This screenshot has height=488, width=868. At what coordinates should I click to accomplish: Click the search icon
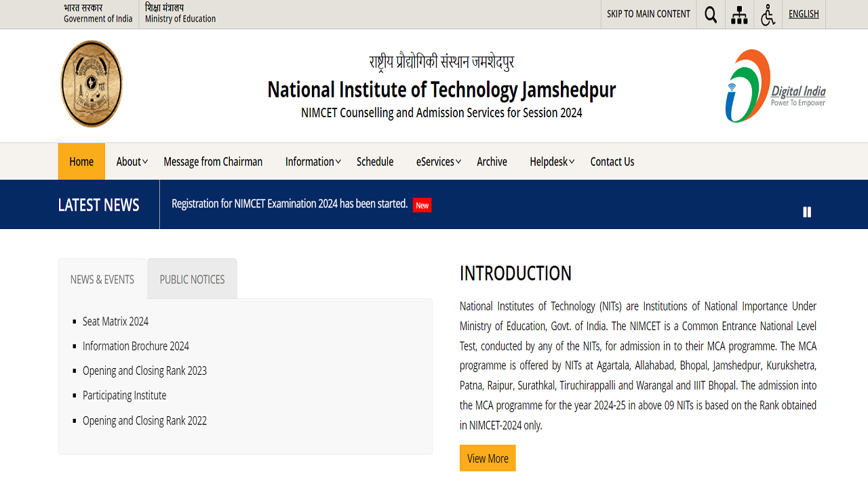coord(710,14)
